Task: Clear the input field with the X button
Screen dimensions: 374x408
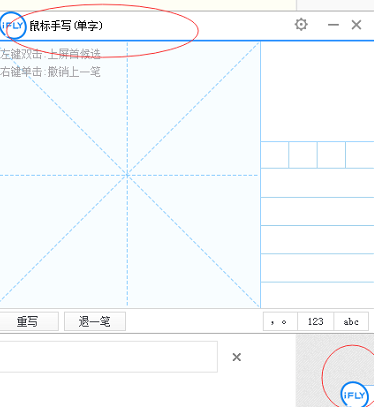Action: pos(237,357)
